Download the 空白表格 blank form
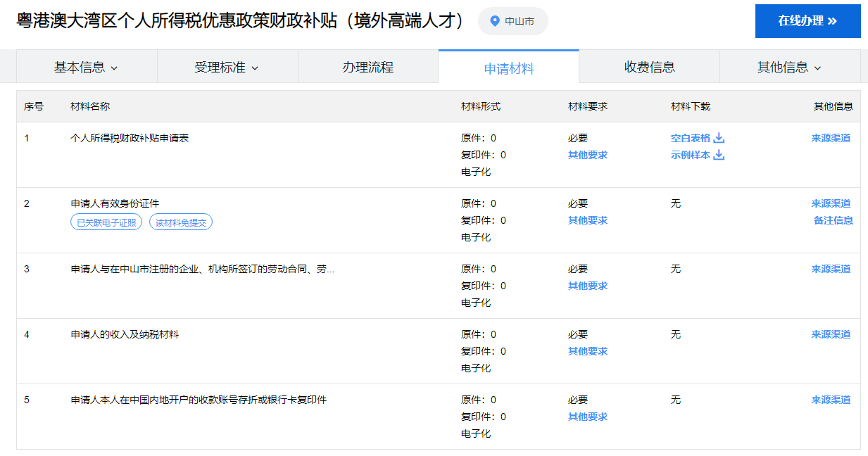 (691, 138)
